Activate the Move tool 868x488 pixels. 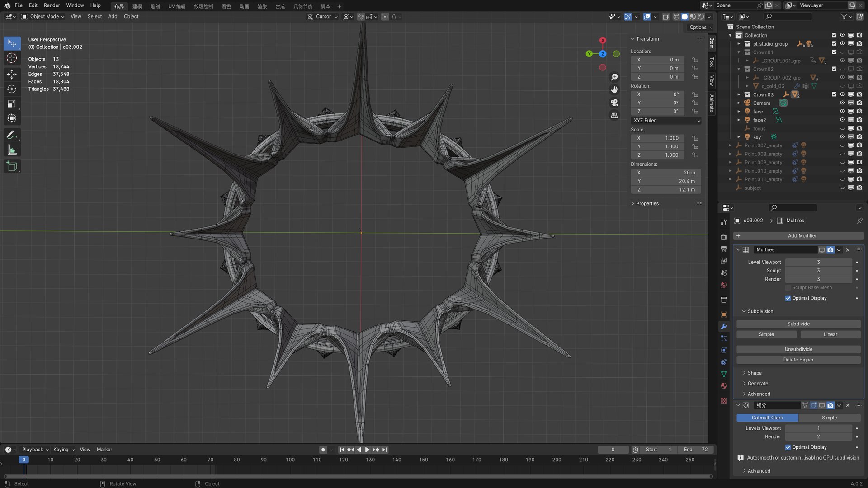click(12, 74)
